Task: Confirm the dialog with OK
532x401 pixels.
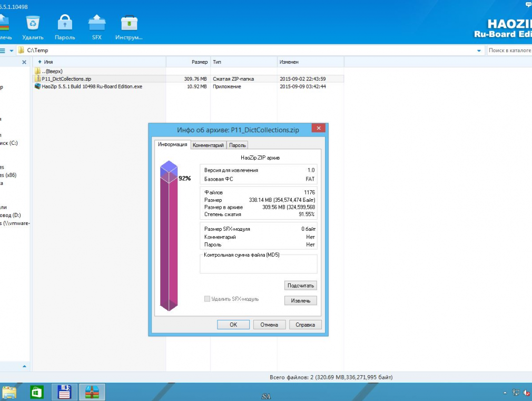Action: click(x=233, y=325)
